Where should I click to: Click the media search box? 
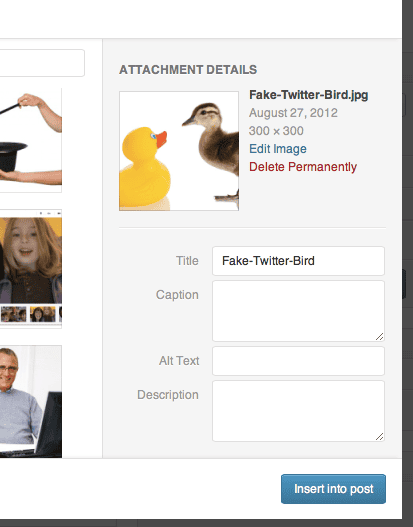tap(42, 63)
